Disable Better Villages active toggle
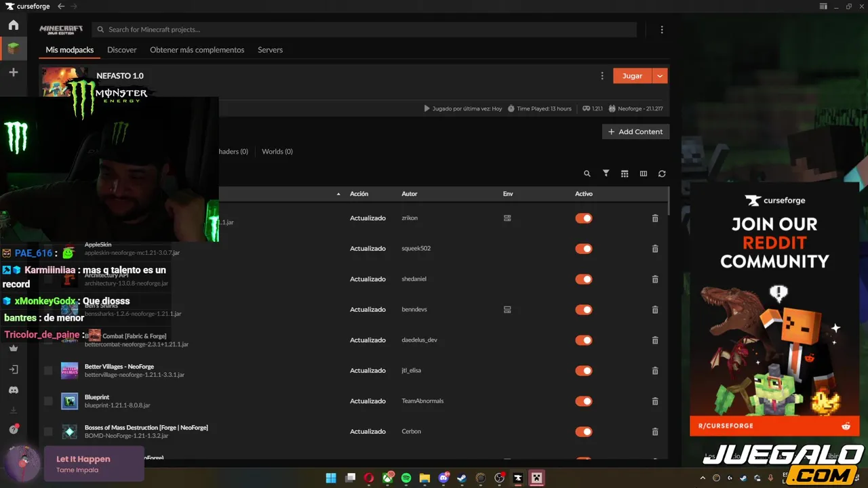 pos(584,371)
